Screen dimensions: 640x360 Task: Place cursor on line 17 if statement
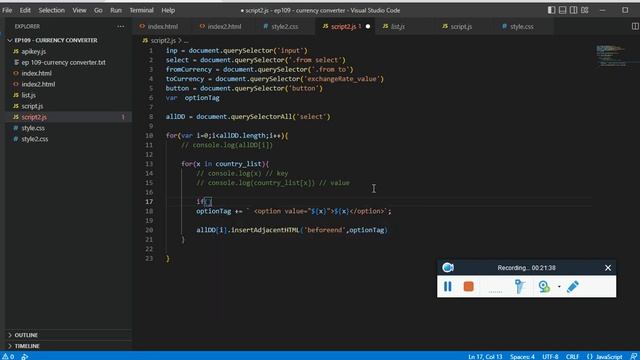click(204, 202)
